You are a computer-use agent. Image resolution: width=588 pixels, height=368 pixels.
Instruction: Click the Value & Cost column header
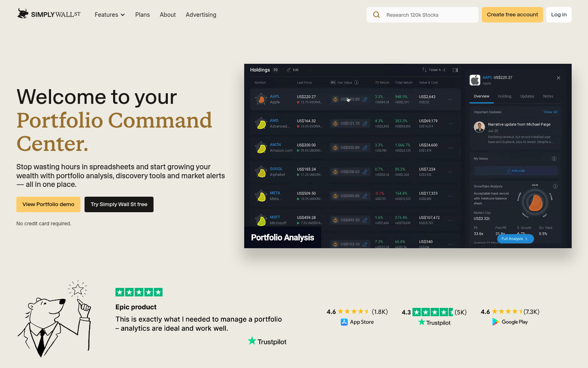click(428, 83)
